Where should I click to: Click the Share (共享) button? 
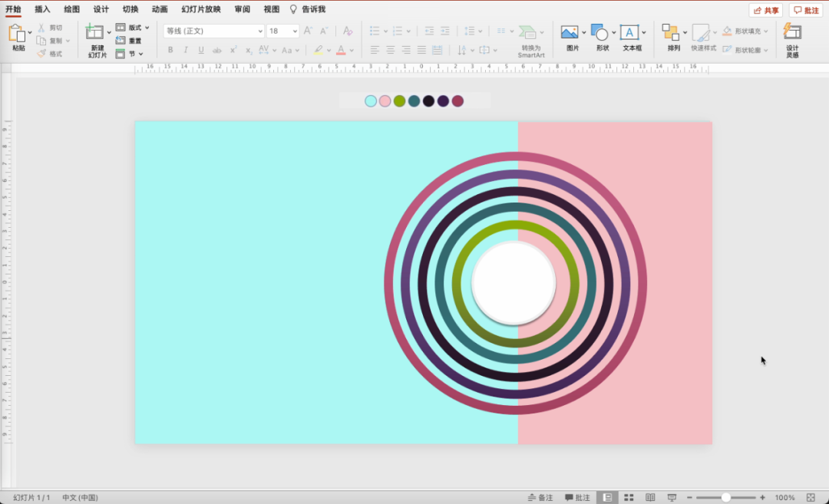765,10
